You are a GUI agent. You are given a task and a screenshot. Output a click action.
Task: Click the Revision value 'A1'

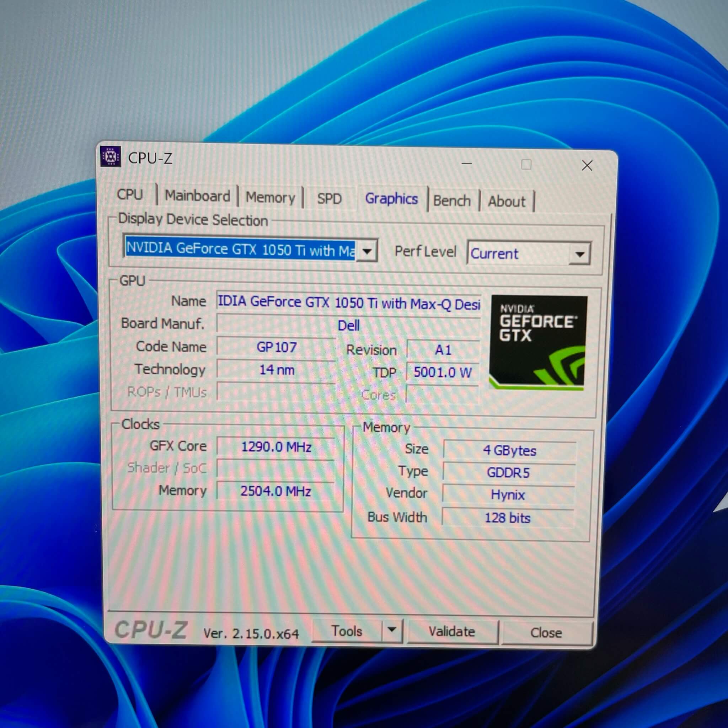pyautogui.click(x=443, y=350)
